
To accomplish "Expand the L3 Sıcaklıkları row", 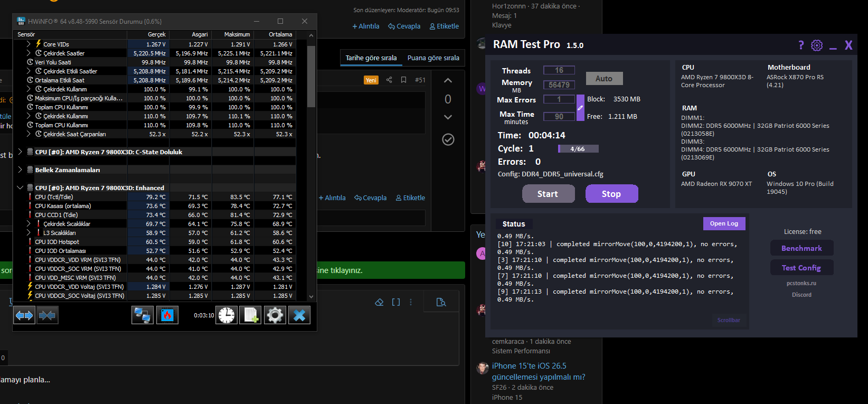I will (x=29, y=233).
